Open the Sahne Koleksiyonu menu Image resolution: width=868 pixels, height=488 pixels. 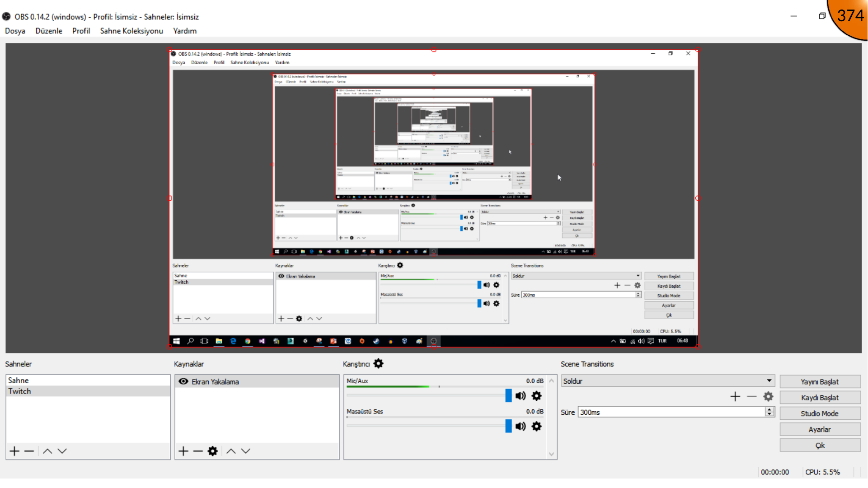(x=131, y=31)
